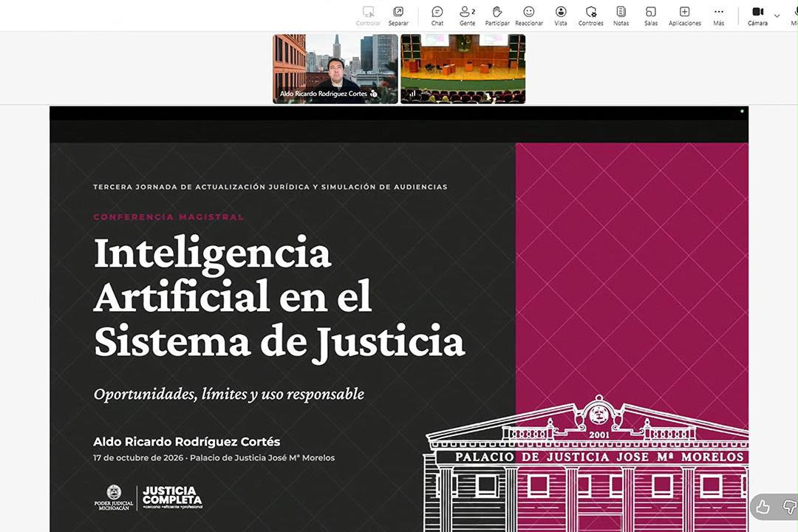Click subtitle 'Oportunidades, límites y uso responsable'
Viewport: 798px width, 532px height.
pos(229,394)
